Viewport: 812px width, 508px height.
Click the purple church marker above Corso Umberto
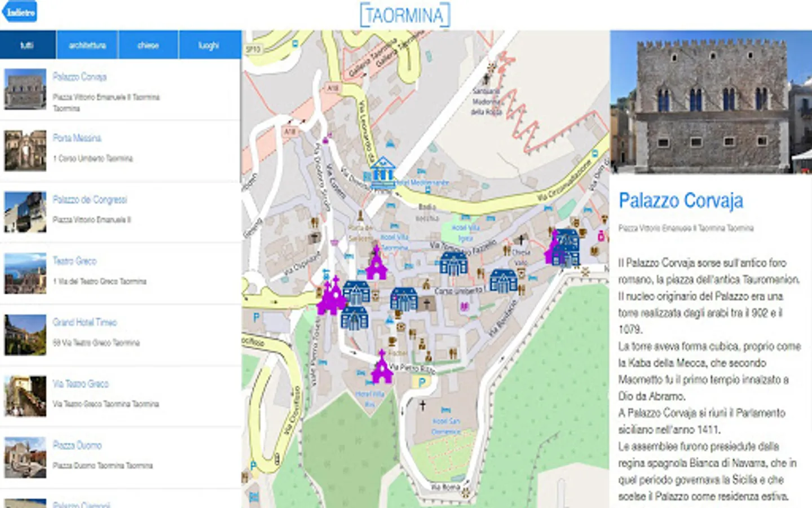[376, 262]
